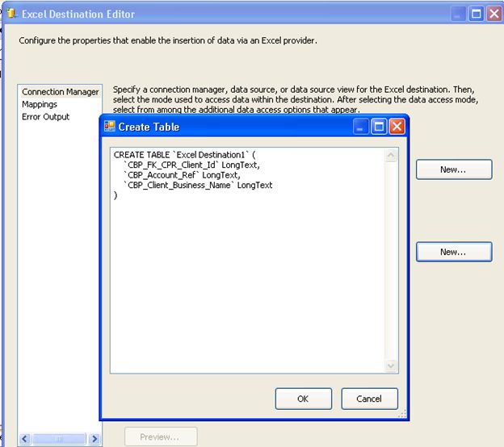Screen dimensions: 504x447
Task: Click the Create Table resize grip
Action: click(x=402, y=414)
